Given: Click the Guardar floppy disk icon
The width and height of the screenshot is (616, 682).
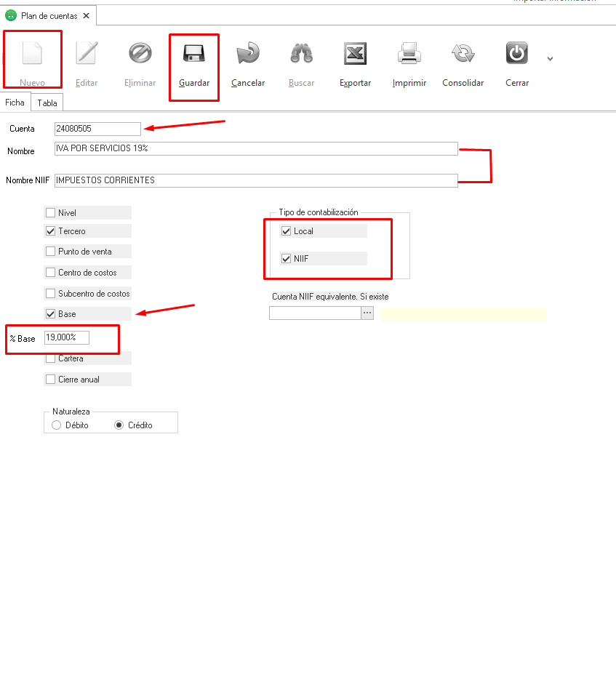Looking at the screenshot, I should pos(194,54).
